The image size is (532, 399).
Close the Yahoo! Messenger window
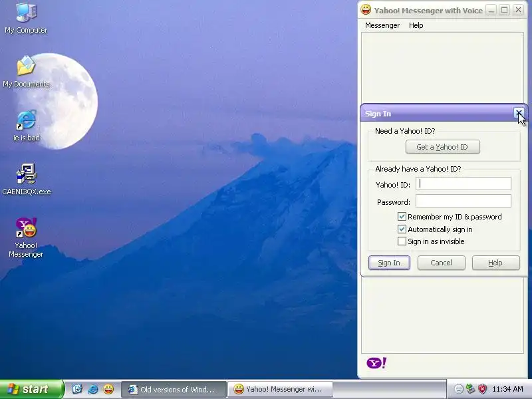(519, 10)
